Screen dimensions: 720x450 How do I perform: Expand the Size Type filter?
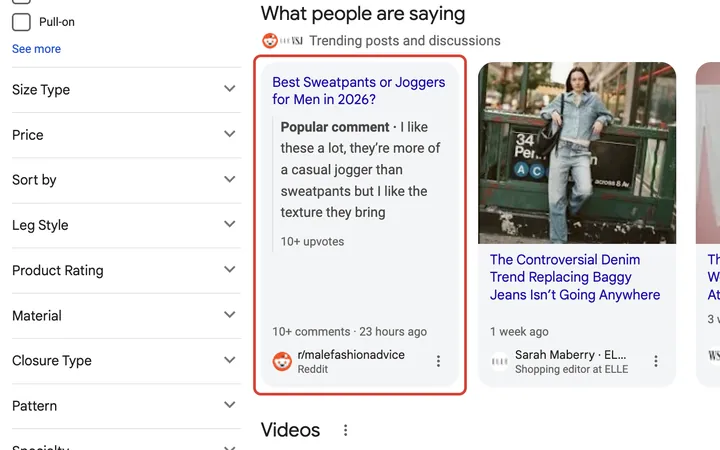point(126,90)
